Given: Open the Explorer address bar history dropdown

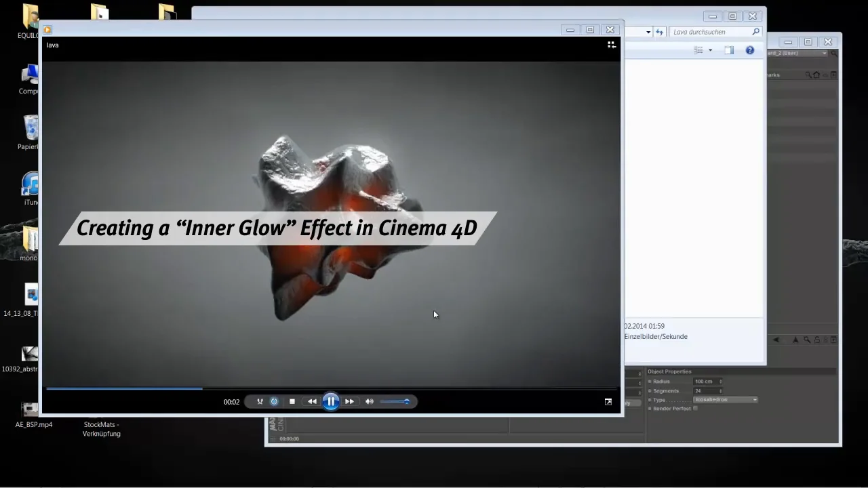Looking at the screenshot, I should pyautogui.click(x=648, y=32).
